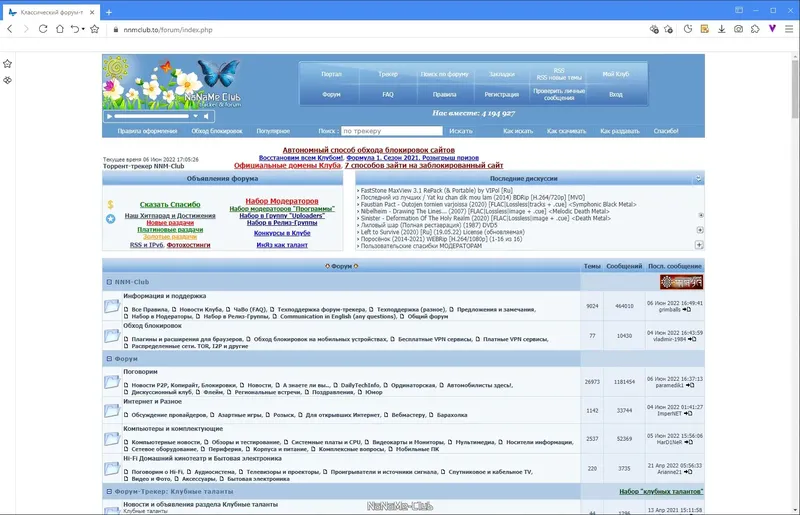Click the player progress bar
Screen dimensions: 800x515
coord(152,116)
